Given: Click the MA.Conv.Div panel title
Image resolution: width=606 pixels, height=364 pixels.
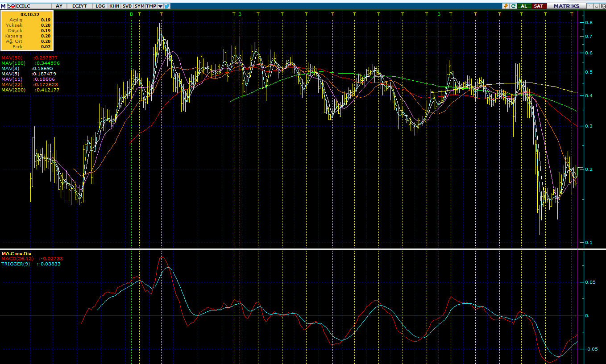Looking at the screenshot, I should (x=17, y=253).
